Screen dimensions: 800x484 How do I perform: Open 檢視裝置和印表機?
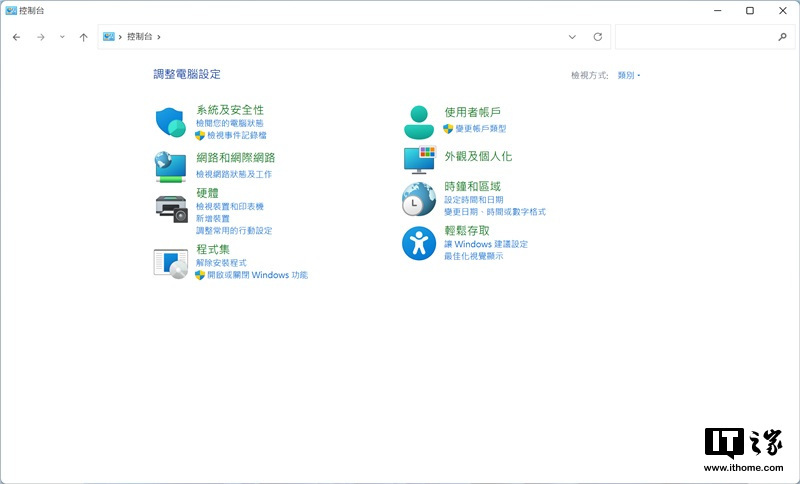click(230, 207)
